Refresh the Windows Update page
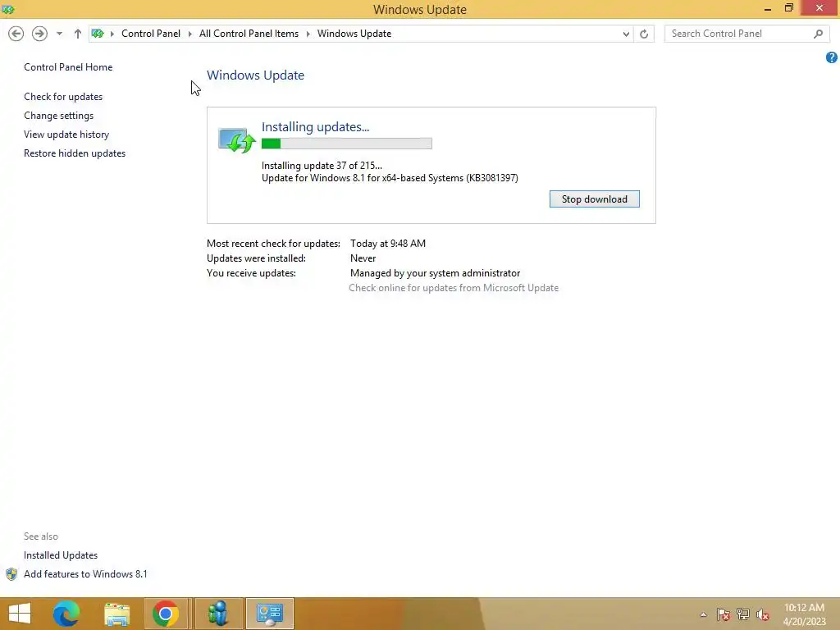The height and width of the screenshot is (630, 840). (x=644, y=34)
